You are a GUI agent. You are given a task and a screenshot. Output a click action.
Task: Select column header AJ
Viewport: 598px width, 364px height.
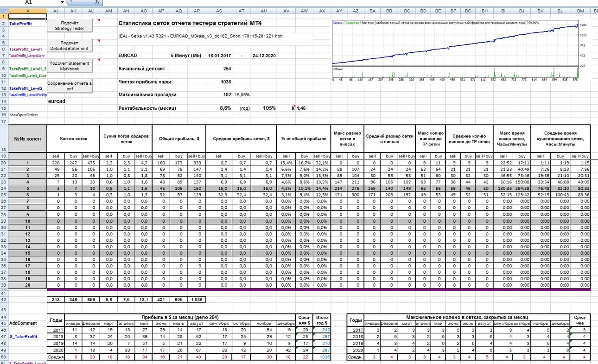pos(56,10)
